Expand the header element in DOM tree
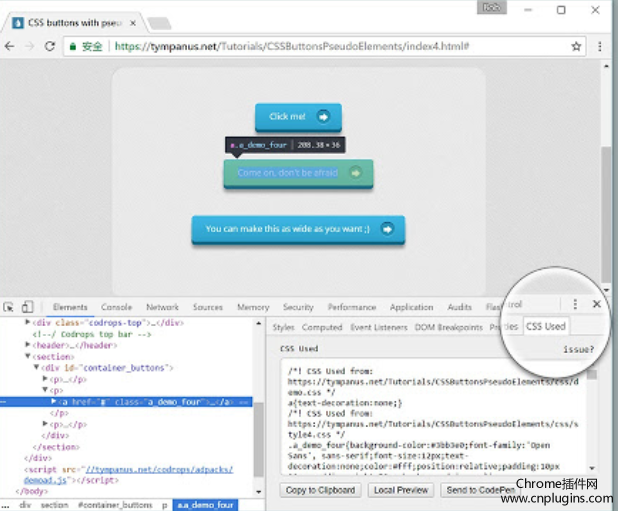This screenshot has width=618, height=511. (x=29, y=344)
